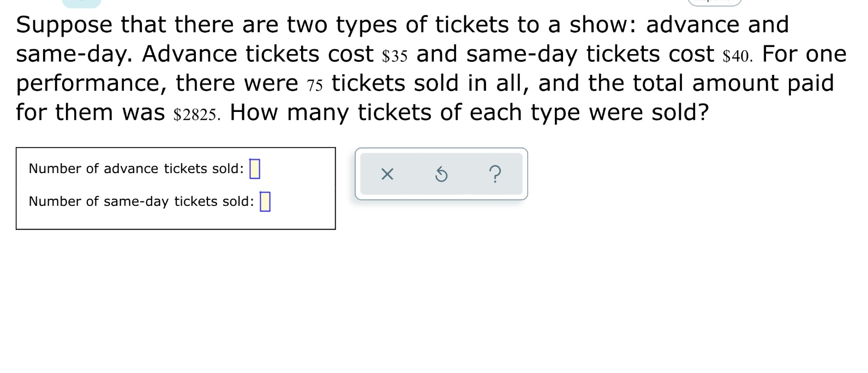Click the toolbar containing X, undo, and ?
Viewport: 868px width, 373px height.
(x=441, y=174)
